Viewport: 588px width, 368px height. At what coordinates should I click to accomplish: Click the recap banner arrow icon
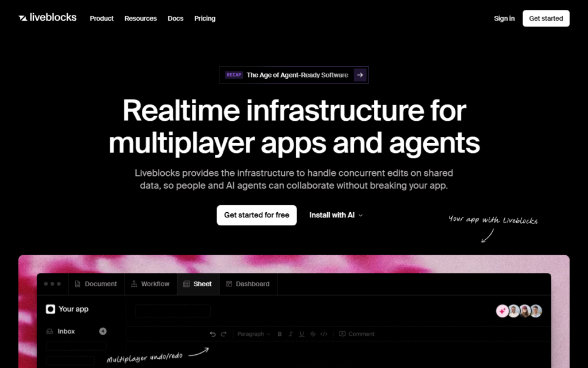tap(360, 75)
